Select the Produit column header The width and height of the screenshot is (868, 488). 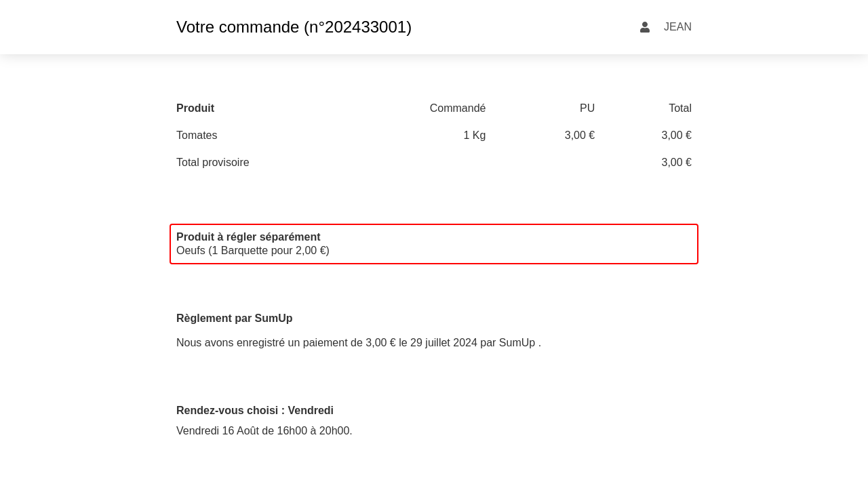(x=195, y=108)
